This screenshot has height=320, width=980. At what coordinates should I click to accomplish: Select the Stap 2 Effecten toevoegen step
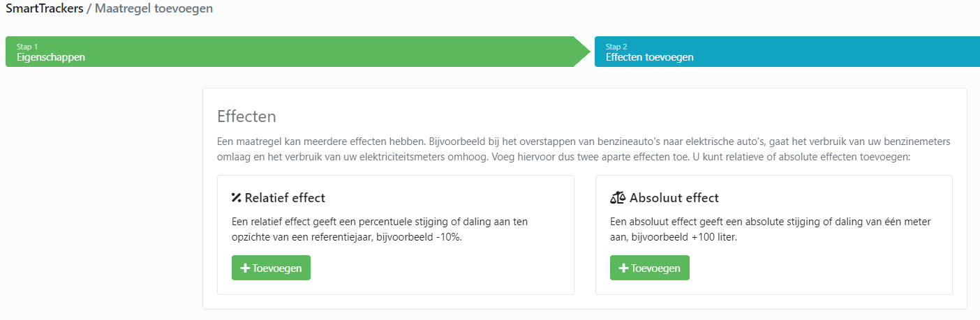click(787, 52)
